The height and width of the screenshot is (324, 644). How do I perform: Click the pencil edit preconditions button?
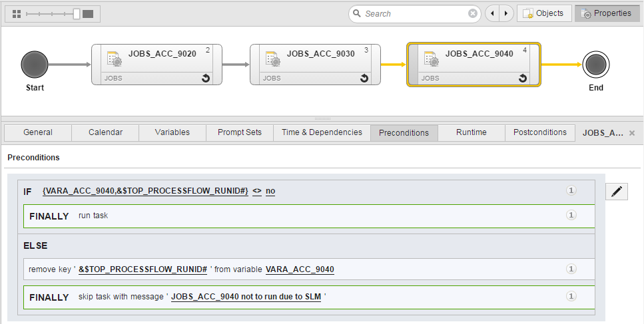617,192
